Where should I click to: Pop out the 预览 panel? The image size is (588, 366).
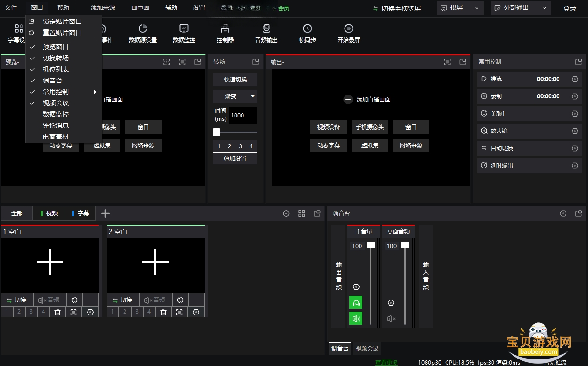[198, 62]
